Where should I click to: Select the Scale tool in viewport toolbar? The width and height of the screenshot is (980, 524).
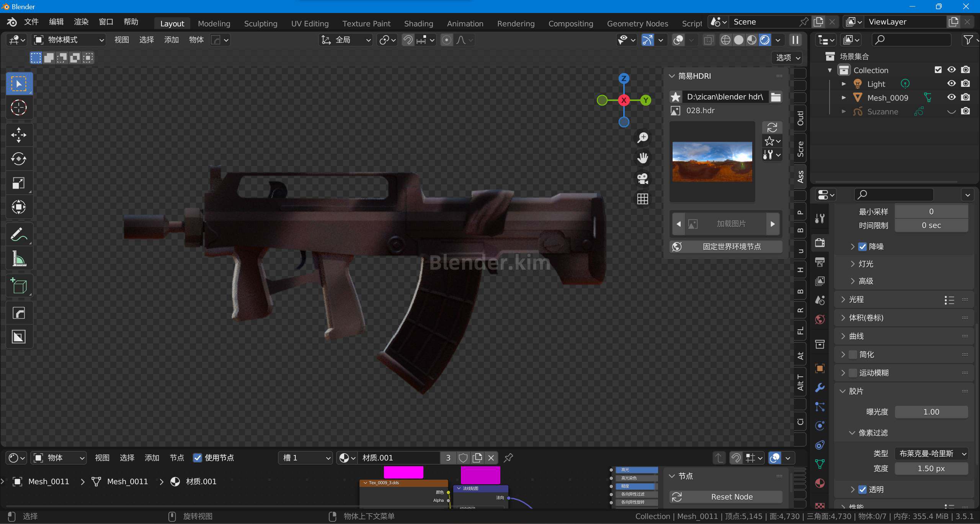coord(19,183)
